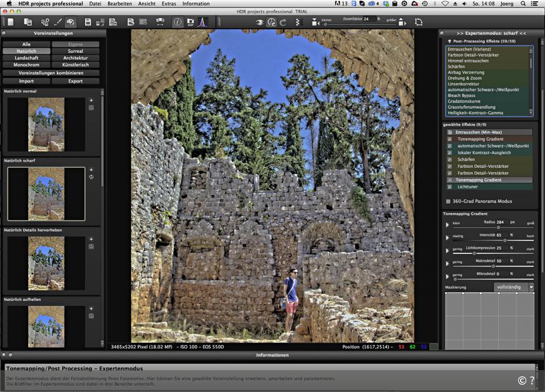Click the Zoomfaktor value field
545x392 pixels.
point(369,19)
